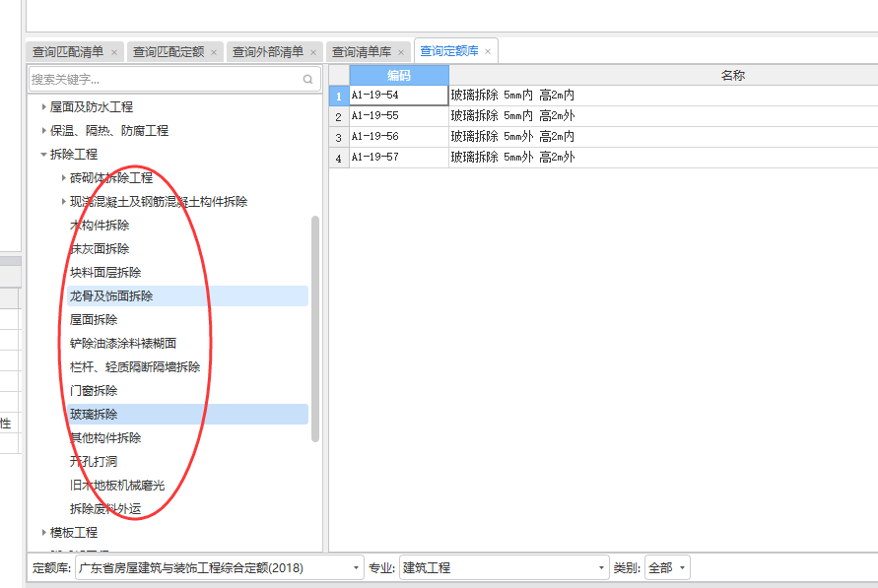Select code cell A1-19-57
The width and height of the screenshot is (878, 588).
399,158
